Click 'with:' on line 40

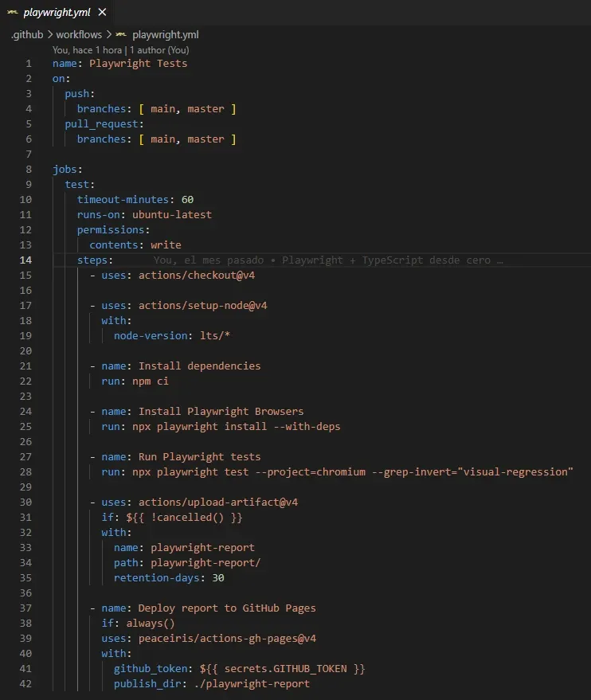116,654
